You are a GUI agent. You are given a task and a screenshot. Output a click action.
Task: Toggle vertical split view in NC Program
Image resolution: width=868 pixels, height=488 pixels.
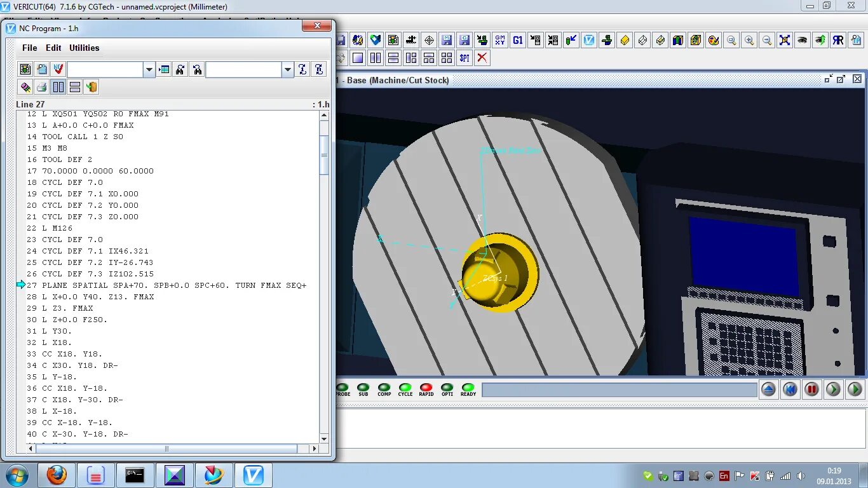pos(58,87)
